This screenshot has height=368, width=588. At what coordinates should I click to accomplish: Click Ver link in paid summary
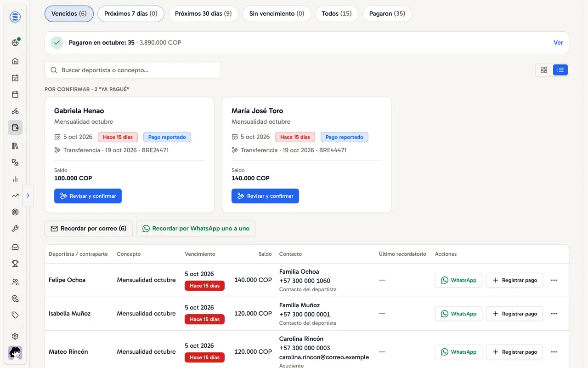point(558,42)
